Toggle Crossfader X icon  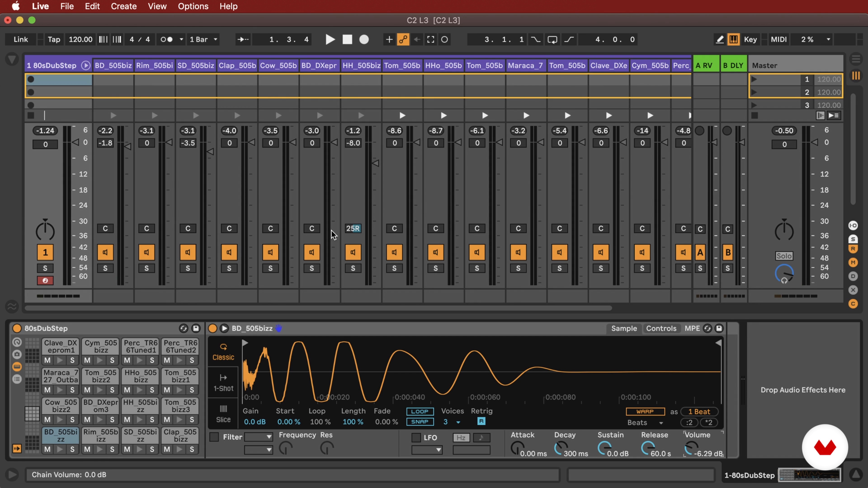[x=853, y=290]
